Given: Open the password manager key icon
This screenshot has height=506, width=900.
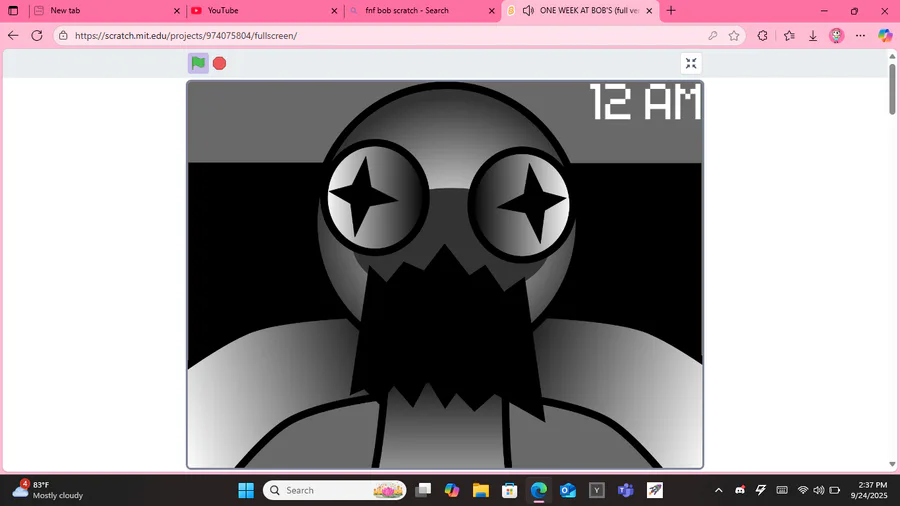Looking at the screenshot, I should coord(712,36).
